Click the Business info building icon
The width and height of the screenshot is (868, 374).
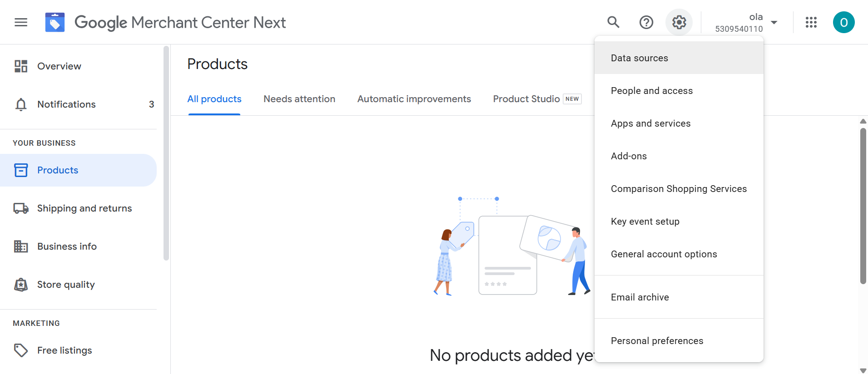(21, 246)
